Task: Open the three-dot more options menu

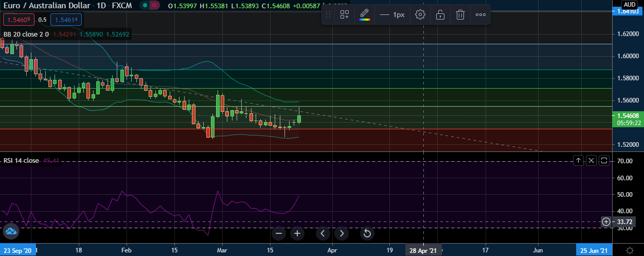Action: (480, 14)
